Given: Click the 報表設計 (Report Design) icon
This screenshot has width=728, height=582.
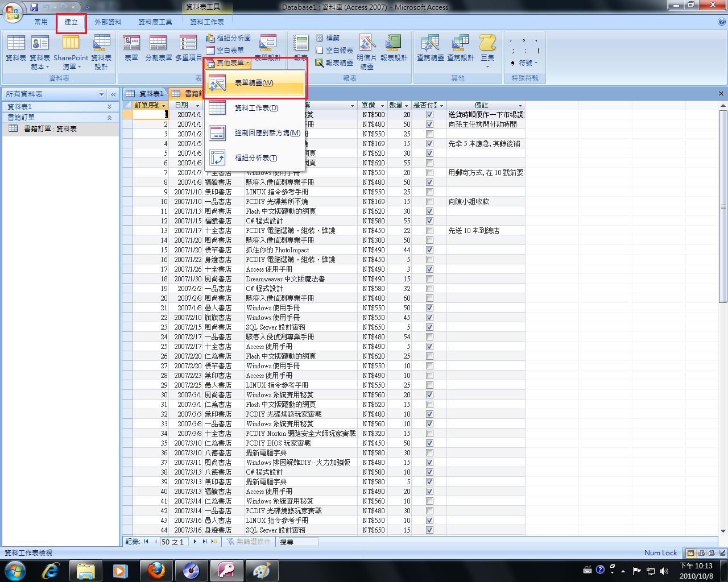Looking at the screenshot, I should click(394, 48).
